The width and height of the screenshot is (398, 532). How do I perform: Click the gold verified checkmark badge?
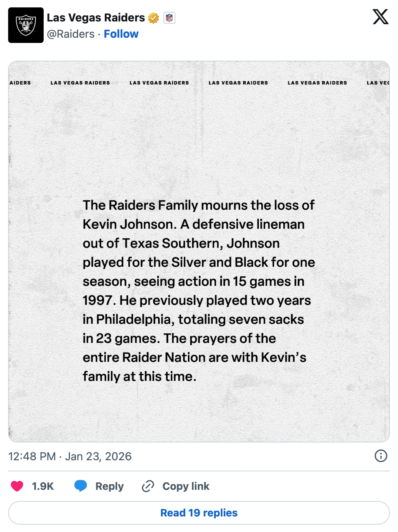pos(154,18)
